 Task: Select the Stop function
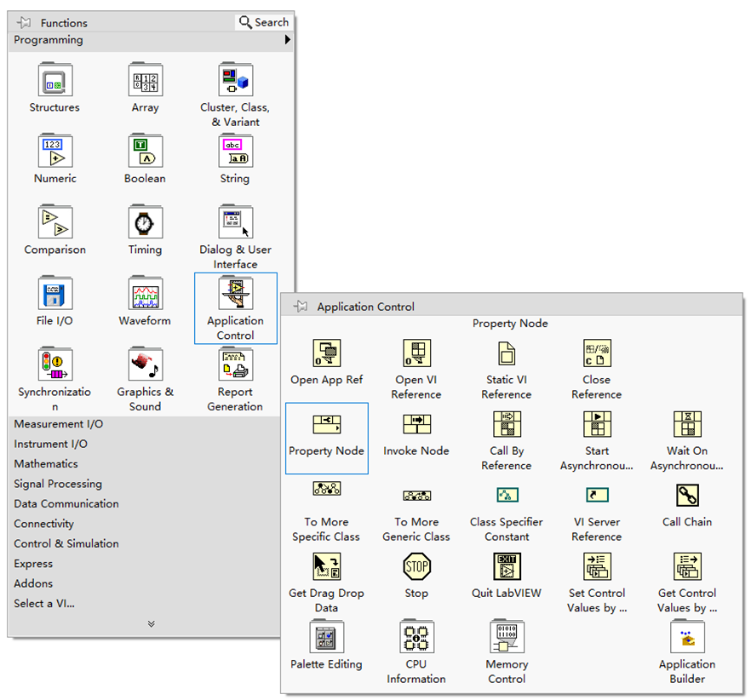coord(416,566)
